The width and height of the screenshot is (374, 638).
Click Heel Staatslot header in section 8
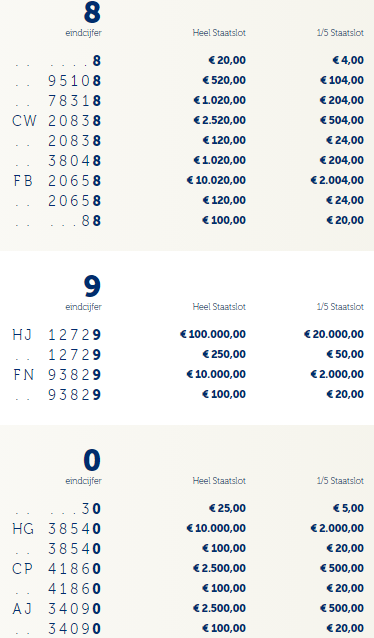click(219, 33)
